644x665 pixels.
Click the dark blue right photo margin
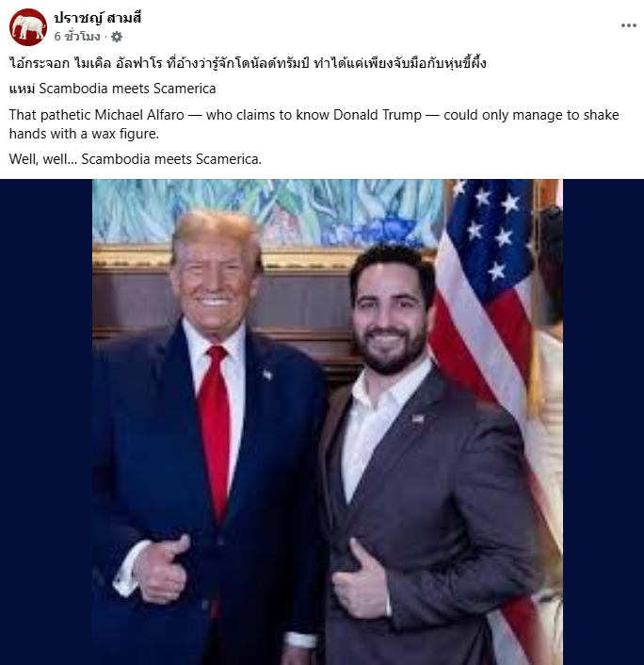click(604, 422)
